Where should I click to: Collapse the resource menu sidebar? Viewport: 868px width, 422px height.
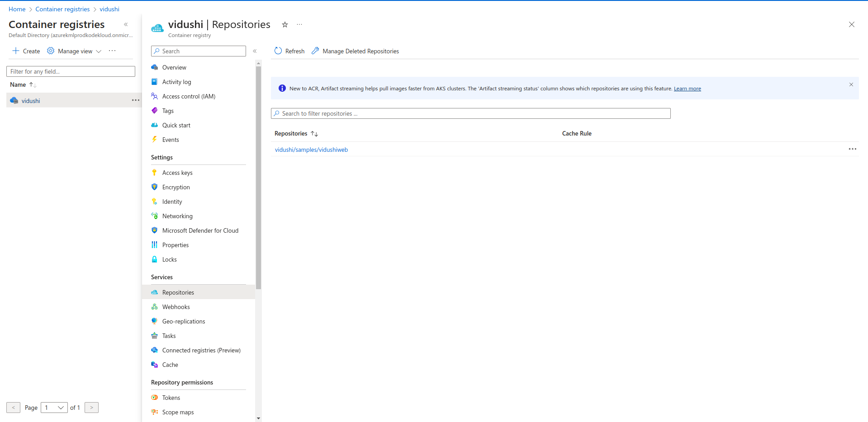255,51
